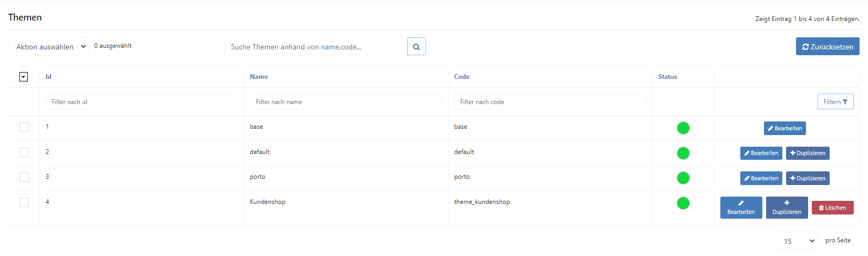Click green status indicator of porto
868x256 pixels.
[683, 178]
